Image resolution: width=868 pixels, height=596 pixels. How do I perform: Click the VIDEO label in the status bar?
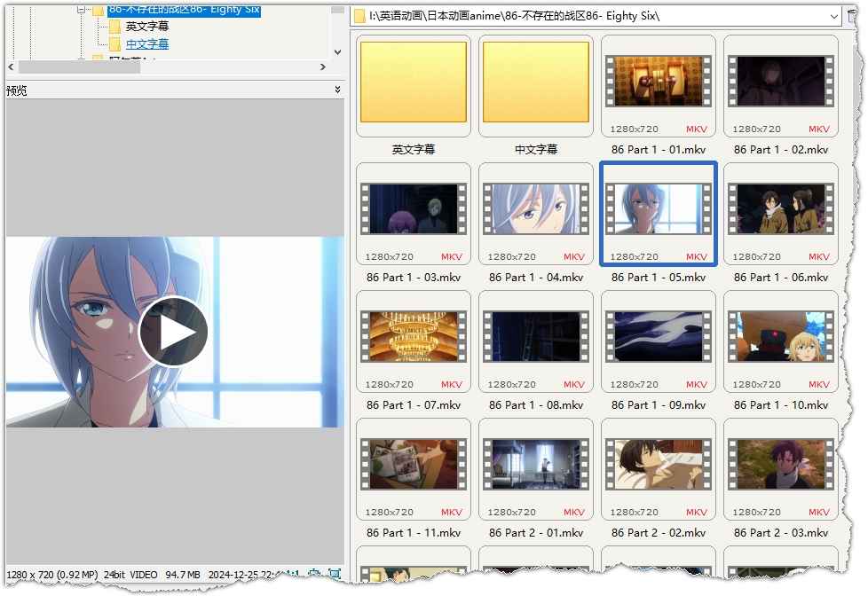(x=144, y=575)
